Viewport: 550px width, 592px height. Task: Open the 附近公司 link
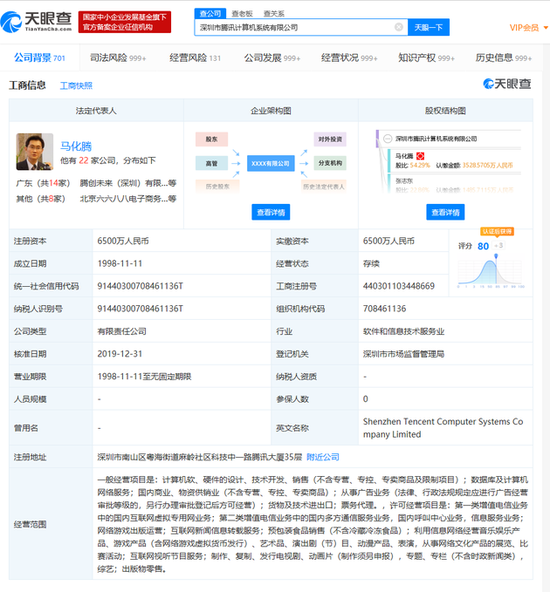click(323, 457)
